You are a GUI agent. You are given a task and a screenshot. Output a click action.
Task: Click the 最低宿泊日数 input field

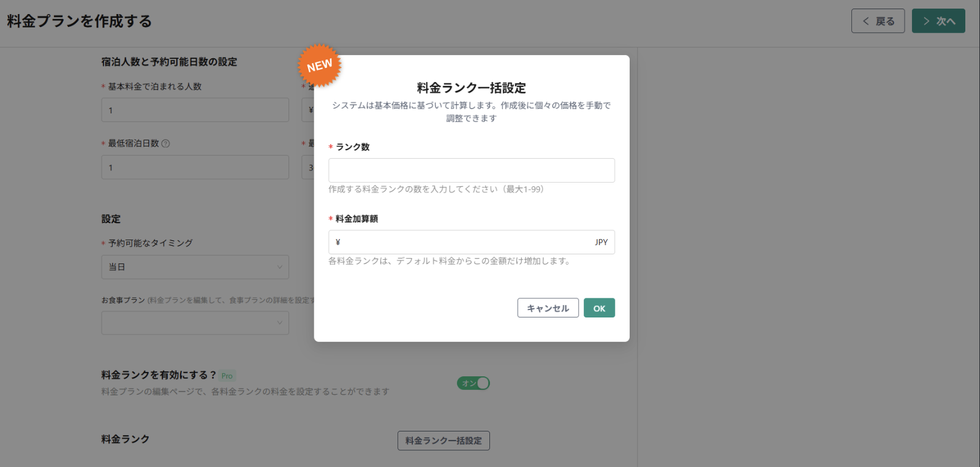[195, 167]
